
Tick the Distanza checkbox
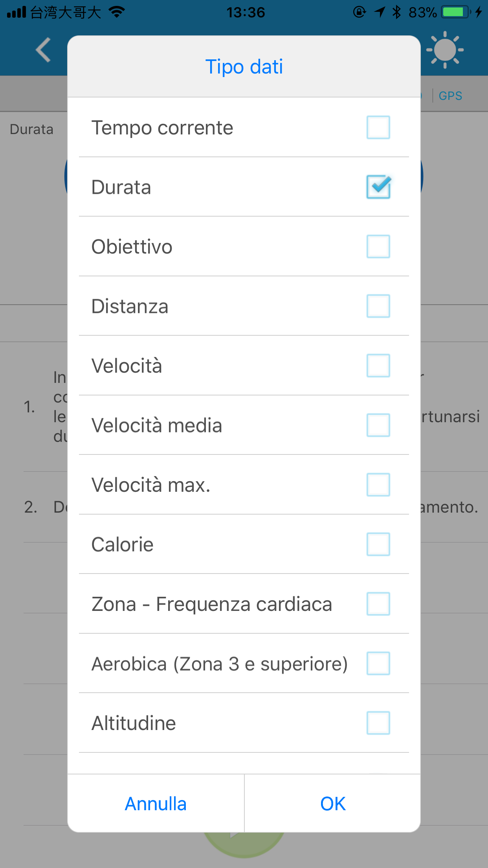378,306
